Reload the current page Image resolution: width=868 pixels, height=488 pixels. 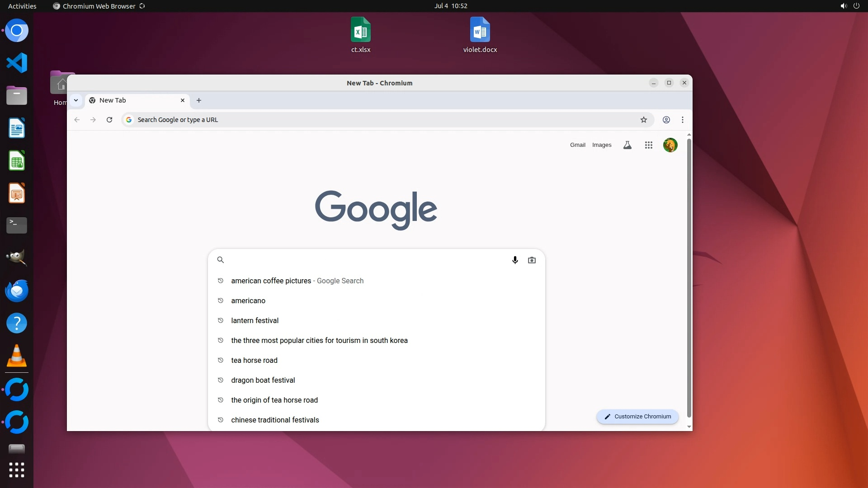point(109,120)
